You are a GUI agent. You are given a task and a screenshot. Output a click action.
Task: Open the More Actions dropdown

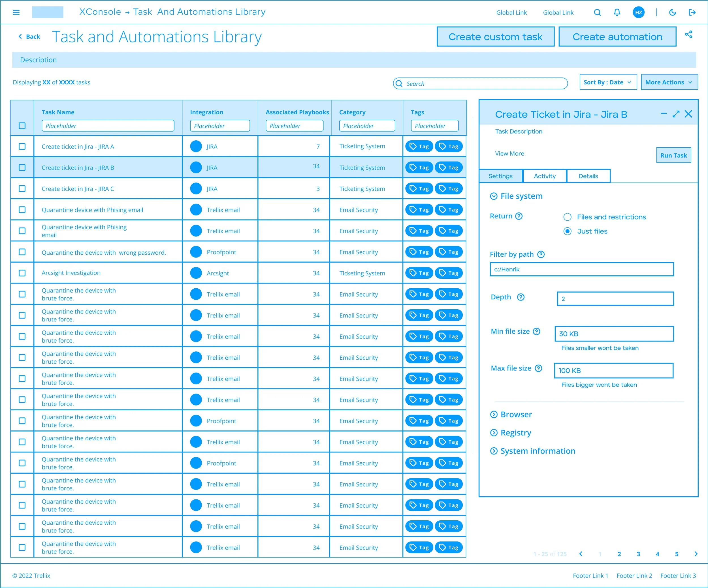669,82
